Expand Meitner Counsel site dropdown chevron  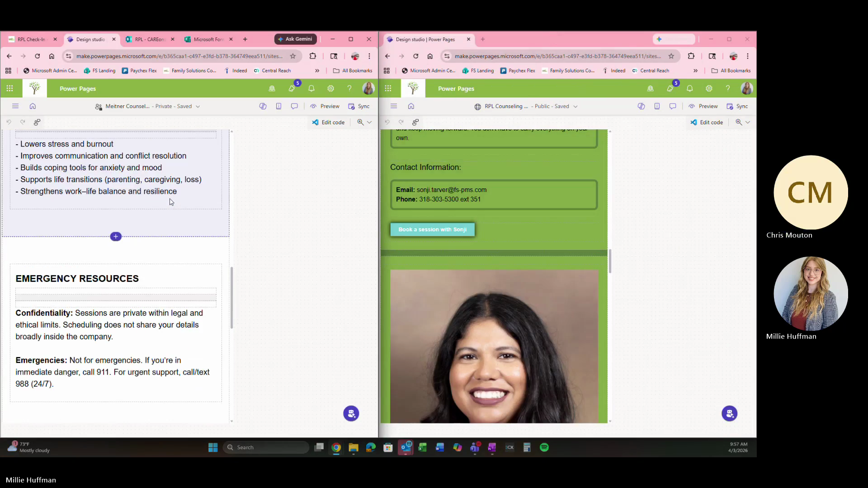(198, 107)
